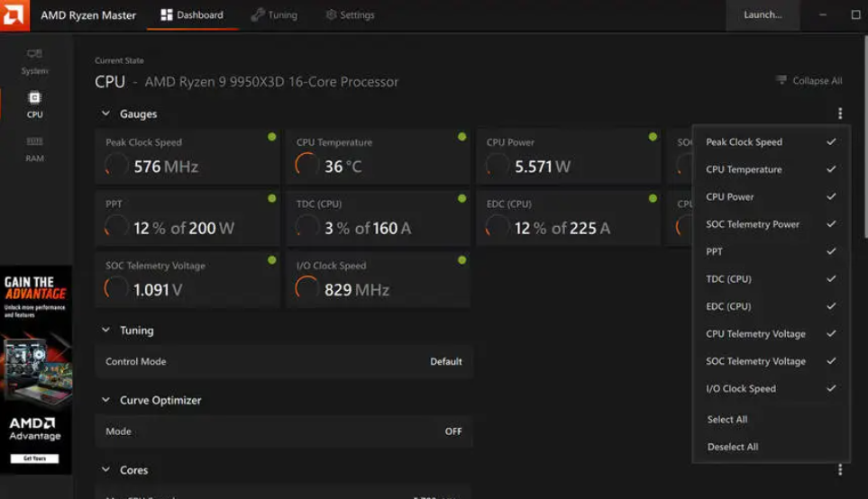The width and height of the screenshot is (868, 499).
Task: Click the Cores three-dot options icon
Action: click(x=839, y=469)
